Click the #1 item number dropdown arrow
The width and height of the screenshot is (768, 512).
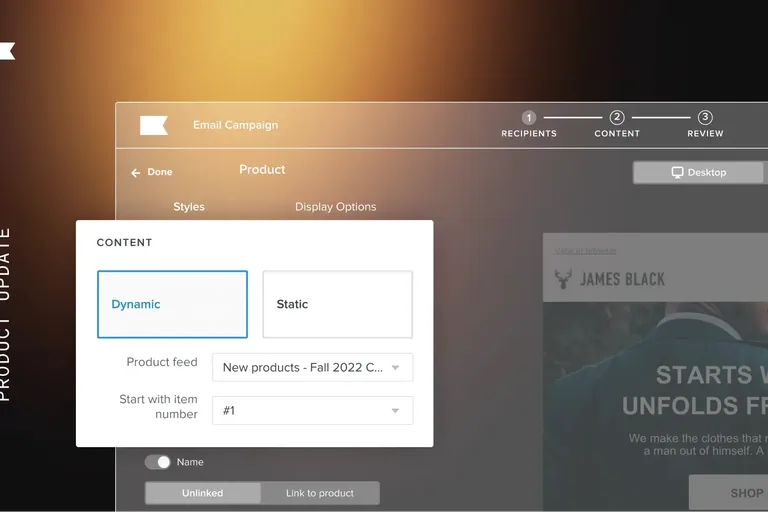395,411
